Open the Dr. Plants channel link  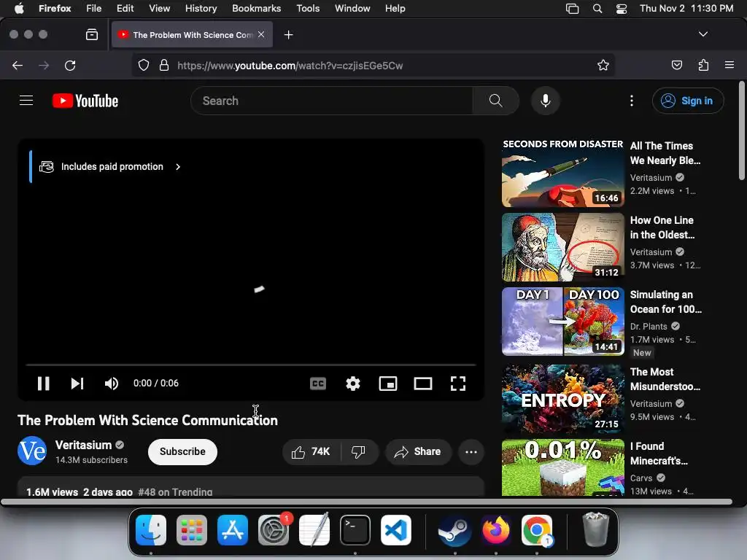[649, 326]
